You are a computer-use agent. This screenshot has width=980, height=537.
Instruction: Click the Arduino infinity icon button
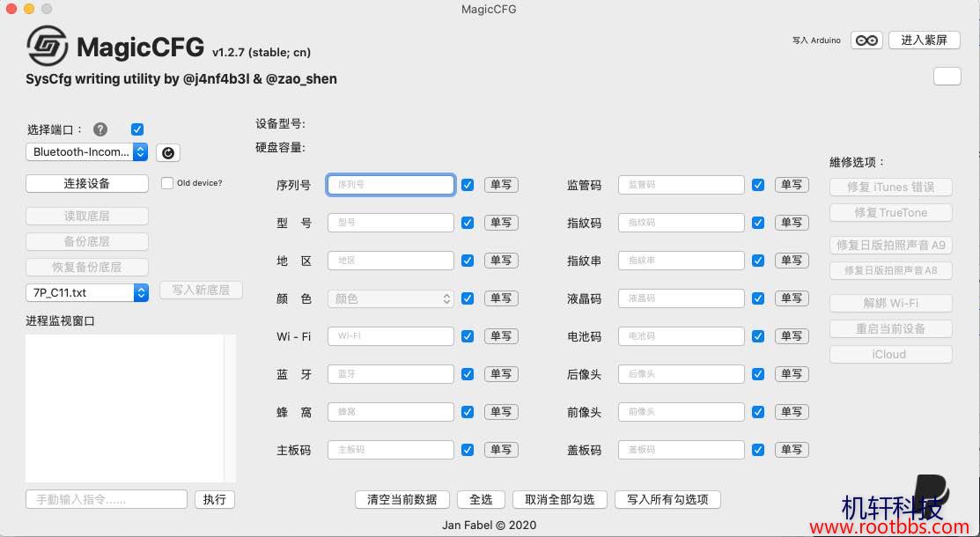coord(866,40)
